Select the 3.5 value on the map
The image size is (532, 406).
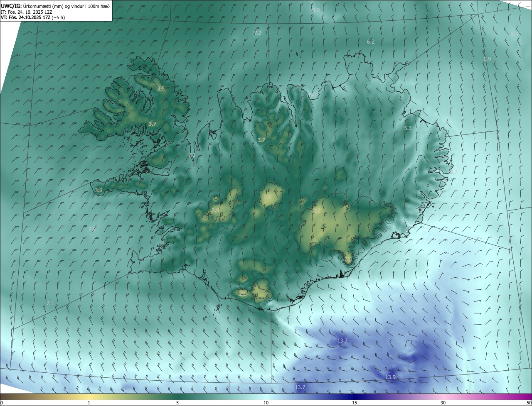pyautogui.click(x=161, y=89)
